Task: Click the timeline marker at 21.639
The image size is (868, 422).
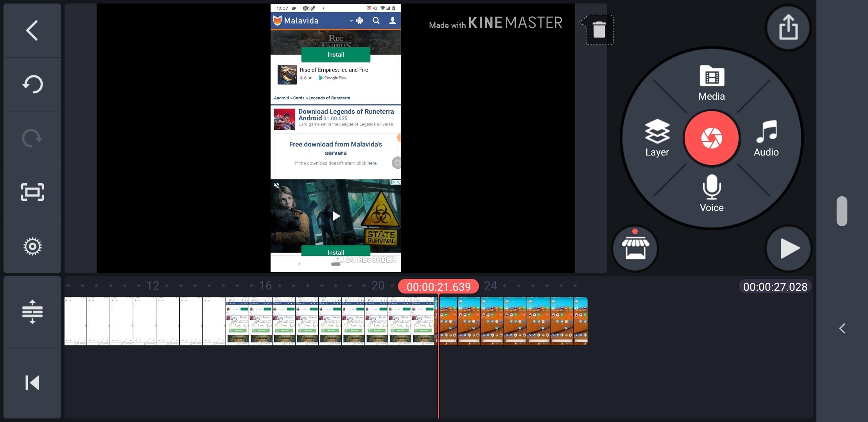Action: pos(438,286)
